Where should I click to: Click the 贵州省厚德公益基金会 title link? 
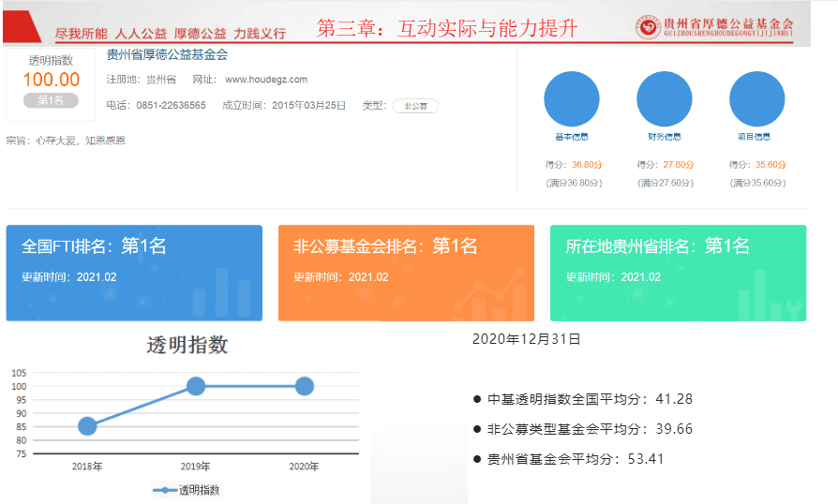pos(168,55)
